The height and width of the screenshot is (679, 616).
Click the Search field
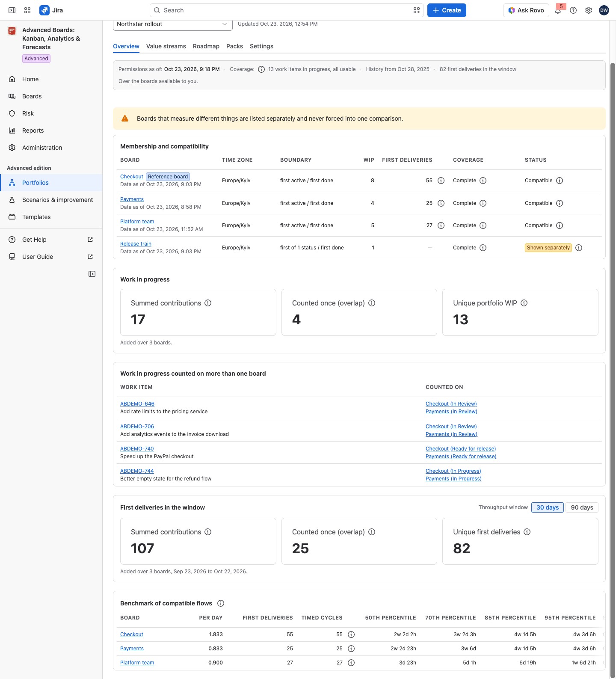pos(287,10)
